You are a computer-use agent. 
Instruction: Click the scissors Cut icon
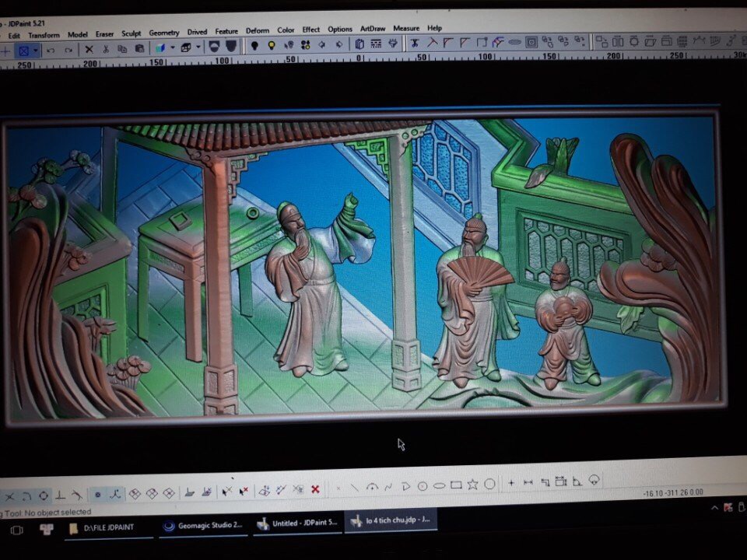[x=106, y=48]
